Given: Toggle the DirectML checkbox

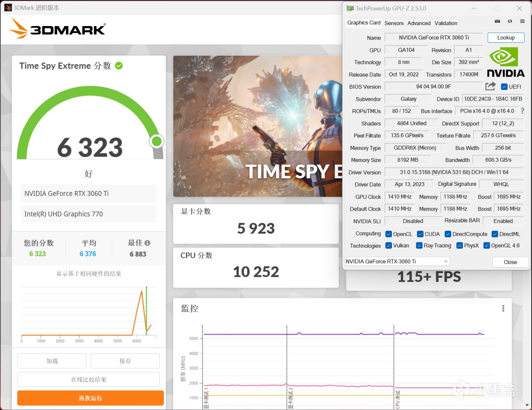Looking at the screenshot, I should 495,234.
